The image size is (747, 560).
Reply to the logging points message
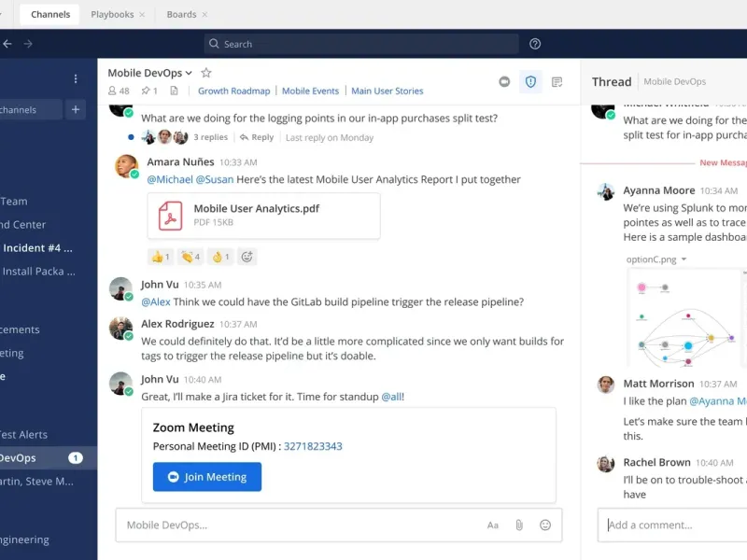click(256, 137)
